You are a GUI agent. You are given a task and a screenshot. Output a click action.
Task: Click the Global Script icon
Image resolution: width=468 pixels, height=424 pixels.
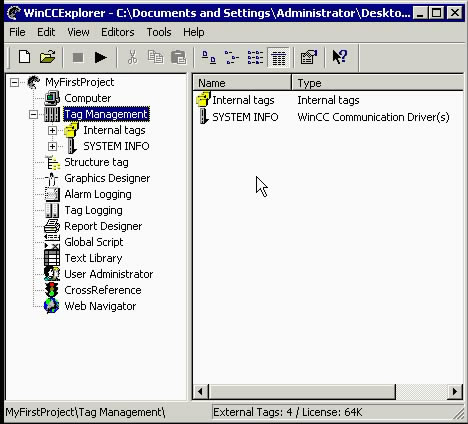pyautogui.click(x=52, y=242)
